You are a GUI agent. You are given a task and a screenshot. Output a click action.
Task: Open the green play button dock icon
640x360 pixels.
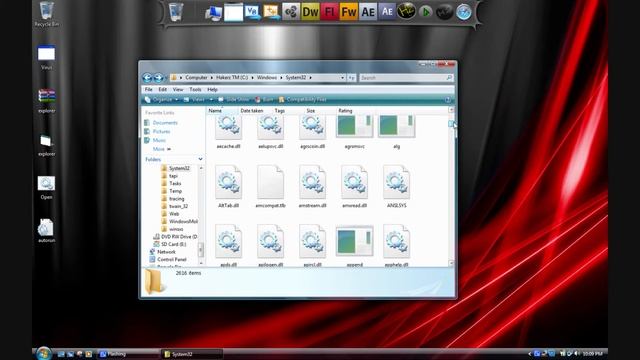425,12
